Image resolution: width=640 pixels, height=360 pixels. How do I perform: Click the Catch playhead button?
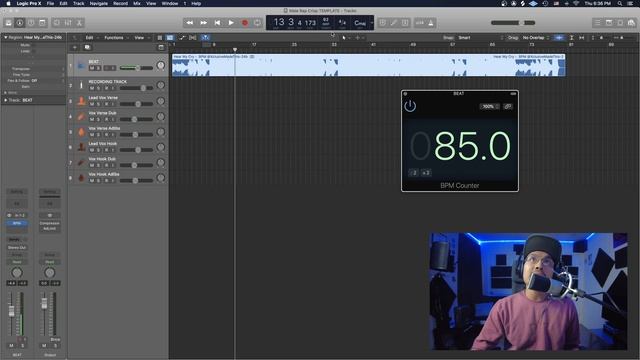pos(205,38)
